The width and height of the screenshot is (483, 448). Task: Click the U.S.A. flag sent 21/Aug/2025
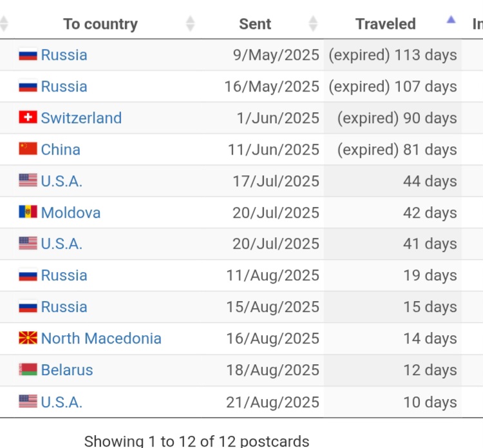click(28, 401)
